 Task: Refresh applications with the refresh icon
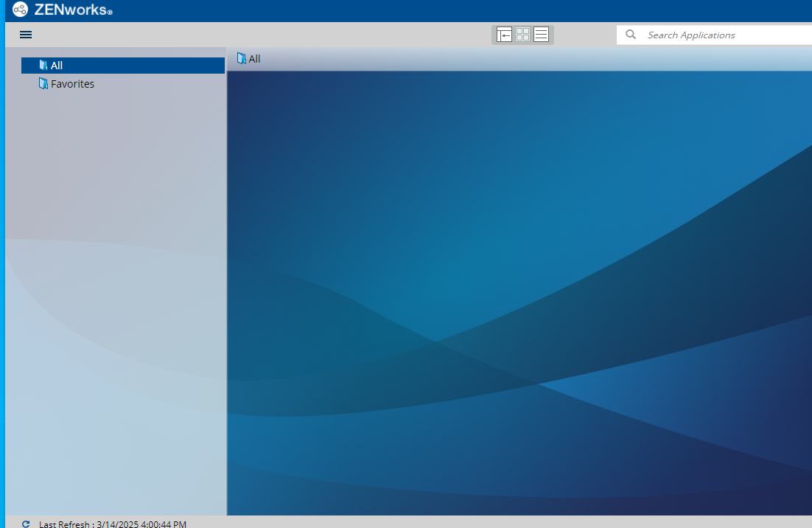click(x=26, y=524)
